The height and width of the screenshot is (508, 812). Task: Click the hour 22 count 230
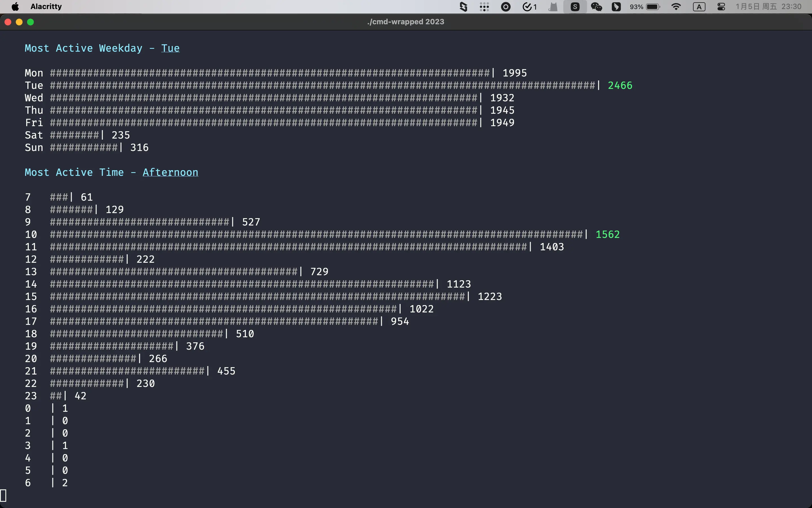pos(145,384)
